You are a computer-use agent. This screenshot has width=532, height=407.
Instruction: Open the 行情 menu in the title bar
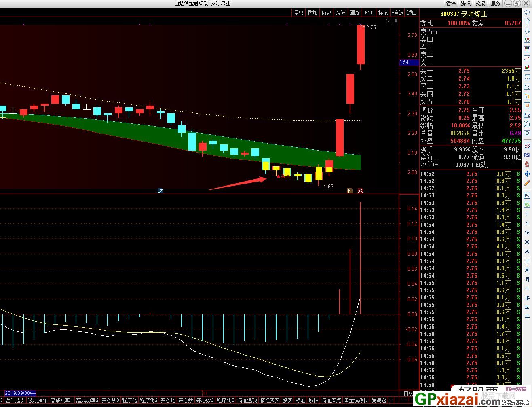[x=451, y=3]
